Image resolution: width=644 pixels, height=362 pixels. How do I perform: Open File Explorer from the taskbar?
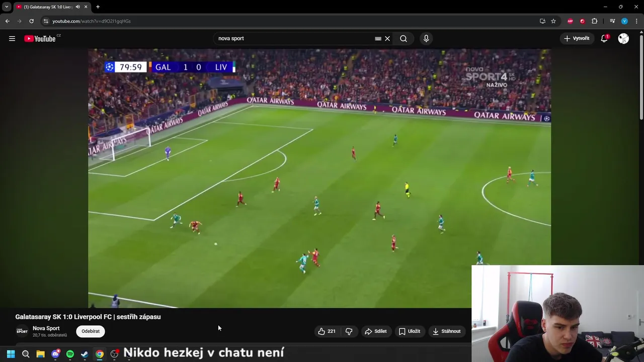point(40,354)
